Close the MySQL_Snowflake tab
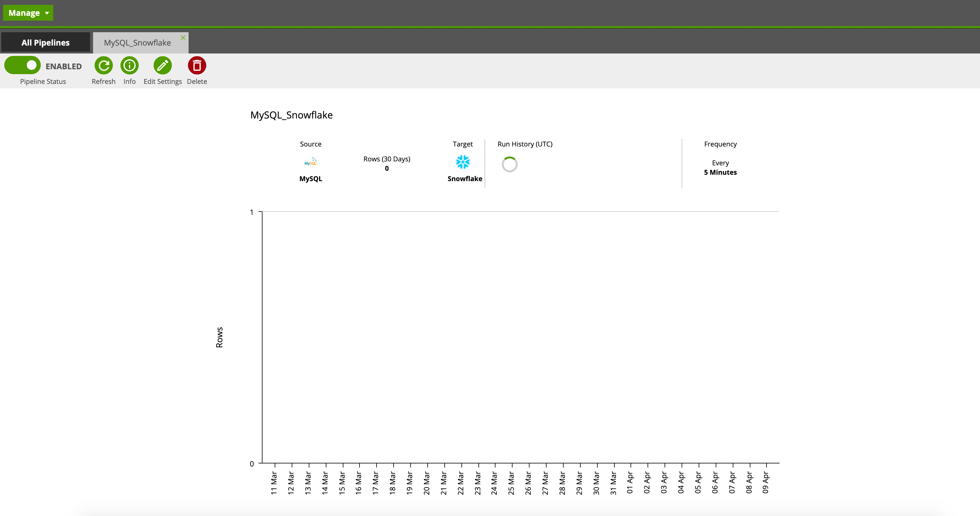 [183, 38]
